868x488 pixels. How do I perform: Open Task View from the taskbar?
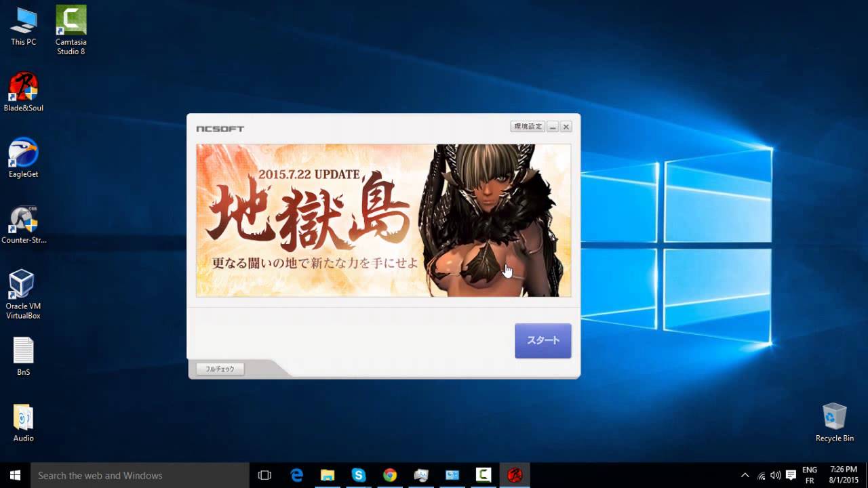tap(264, 475)
